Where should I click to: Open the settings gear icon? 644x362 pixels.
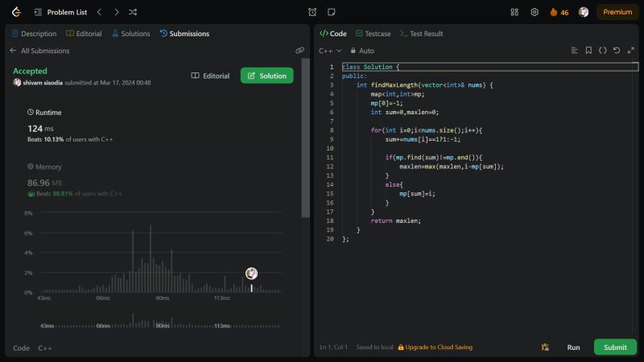(x=535, y=12)
